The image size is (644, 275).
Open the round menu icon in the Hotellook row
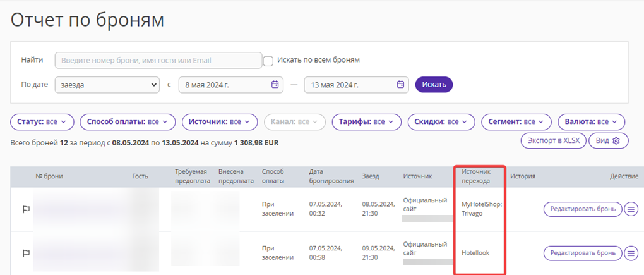pos(631,253)
